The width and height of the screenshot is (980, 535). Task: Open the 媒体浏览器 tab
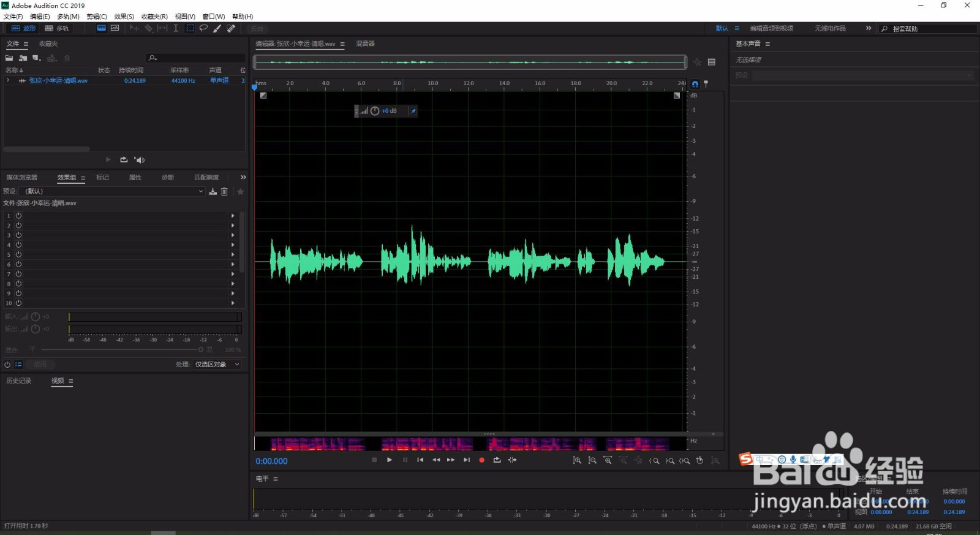22,177
